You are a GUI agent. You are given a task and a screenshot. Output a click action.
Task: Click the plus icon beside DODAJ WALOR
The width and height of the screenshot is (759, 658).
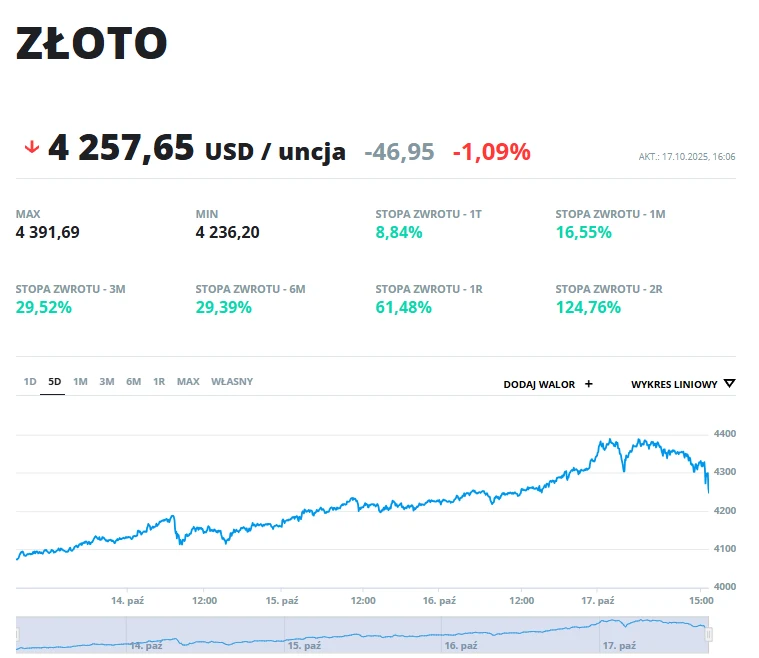tap(589, 383)
